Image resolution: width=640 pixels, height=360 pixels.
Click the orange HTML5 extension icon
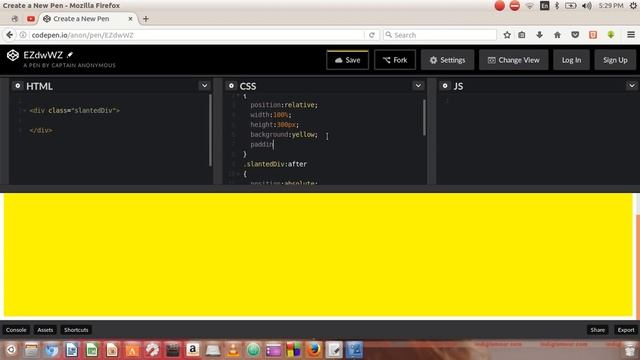(593, 35)
